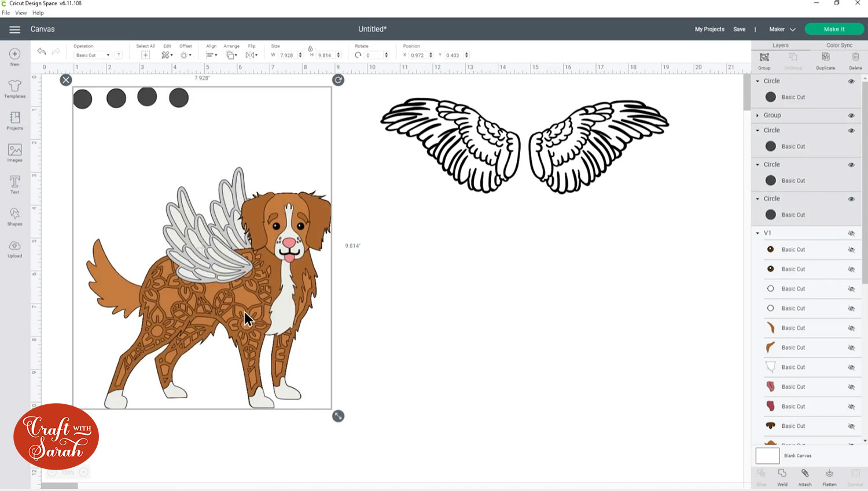Switch to the Color Sync tab
This screenshot has height=491, width=868.
[839, 45]
